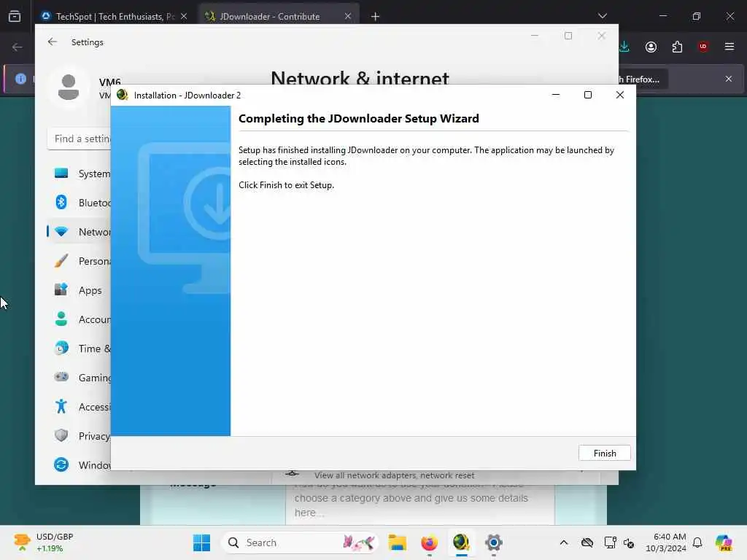This screenshot has width=747, height=560.
Task: Click View all network adapters, network reset
Action: click(394, 475)
